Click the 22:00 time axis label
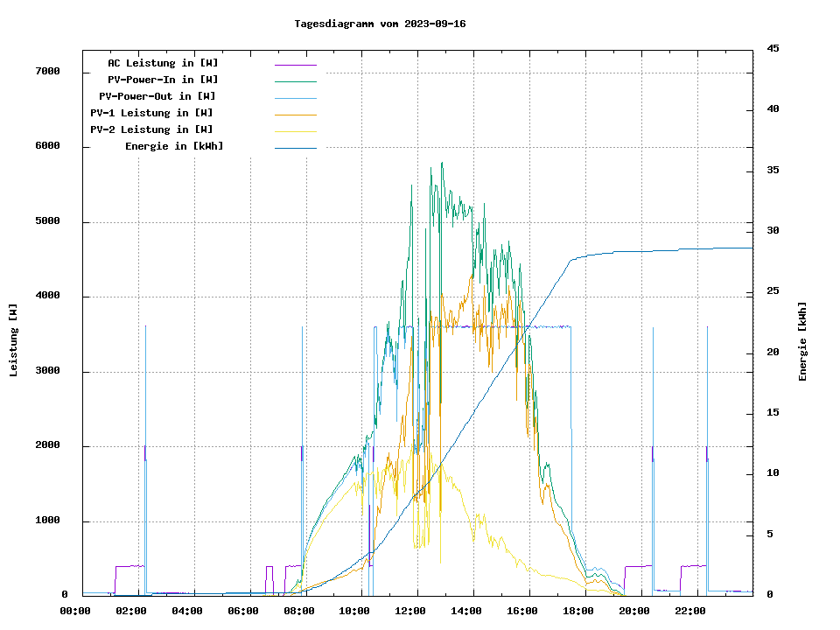This screenshot has width=840, height=630. [689, 611]
